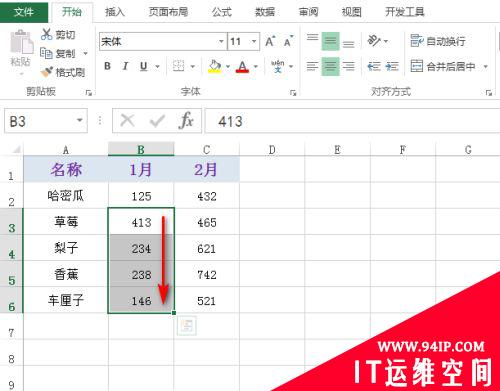Select column B header
This screenshot has height=391, width=500.
[x=141, y=149]
